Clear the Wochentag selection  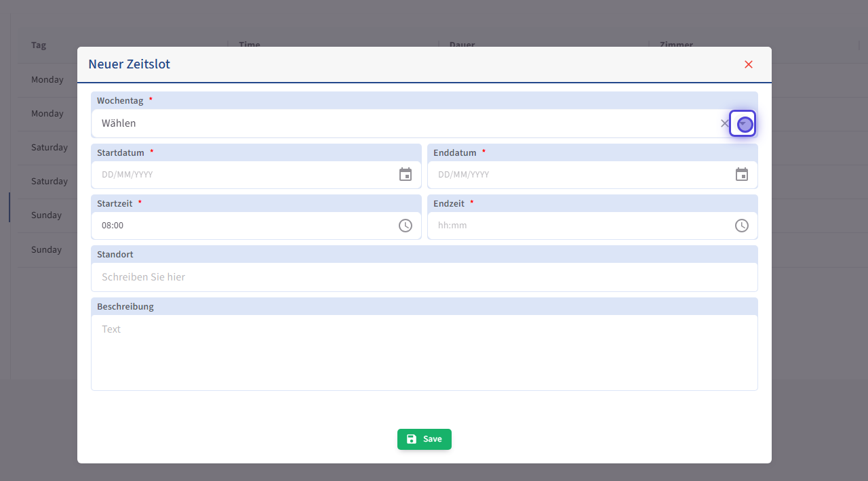click(x=724, y=123)
